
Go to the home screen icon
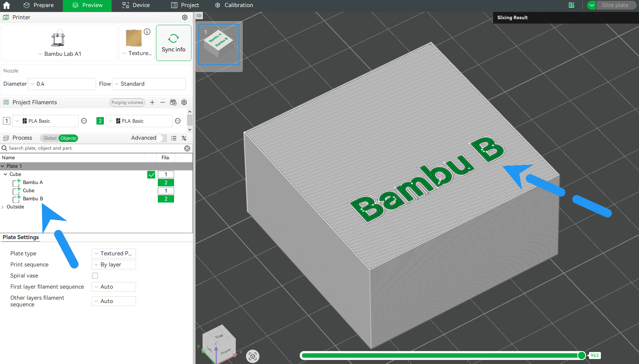coord(6,5)
